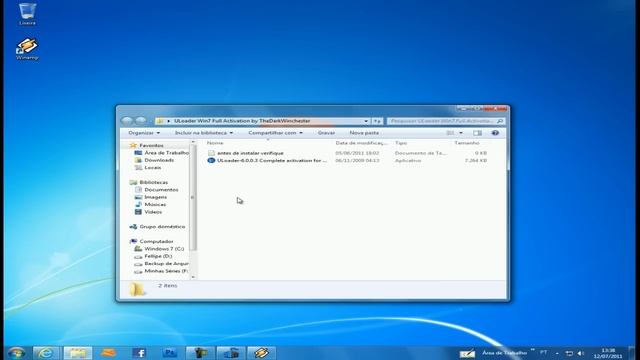Click the taskbar clock and date

click(x=608, y=353)
